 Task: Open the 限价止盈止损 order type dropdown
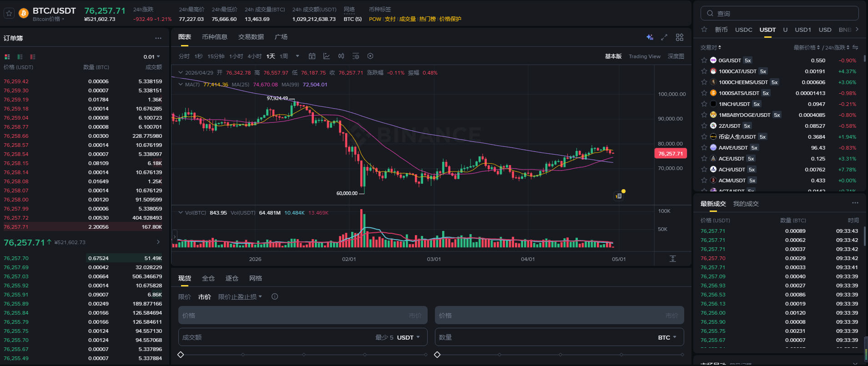[x=240, y=297]
